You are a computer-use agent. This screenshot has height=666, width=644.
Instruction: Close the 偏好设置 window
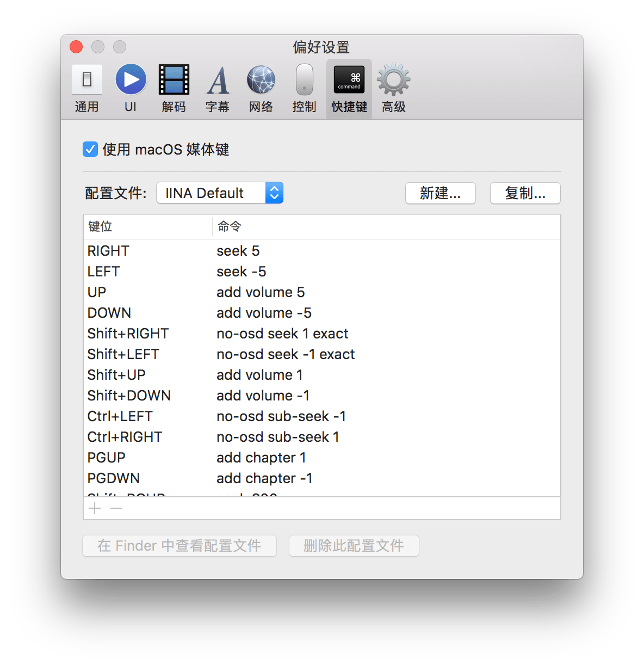coord(76,47)
